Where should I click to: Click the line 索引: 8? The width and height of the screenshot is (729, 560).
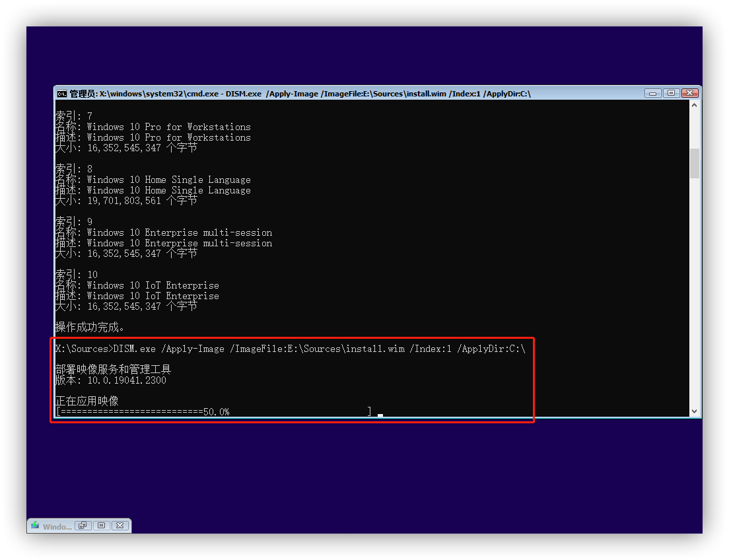click(x=74, y=169)
